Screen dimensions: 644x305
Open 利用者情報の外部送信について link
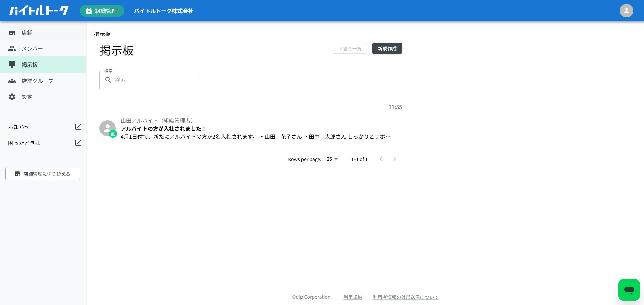405,297
